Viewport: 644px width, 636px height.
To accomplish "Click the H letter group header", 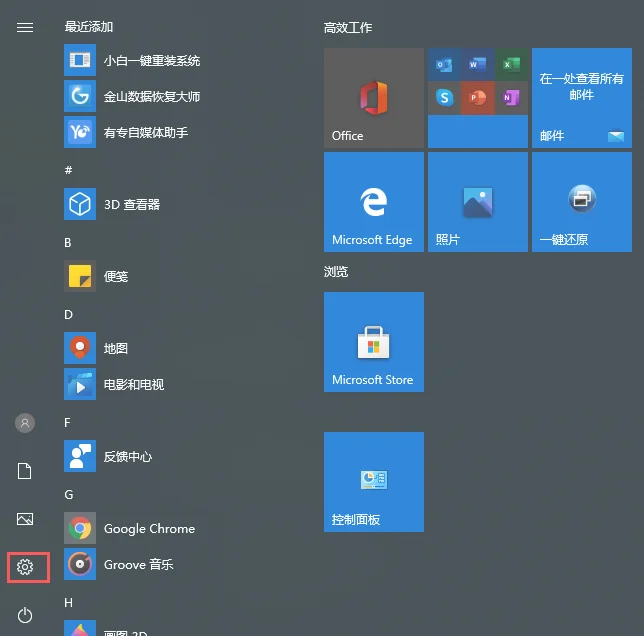I will [69, 602].
